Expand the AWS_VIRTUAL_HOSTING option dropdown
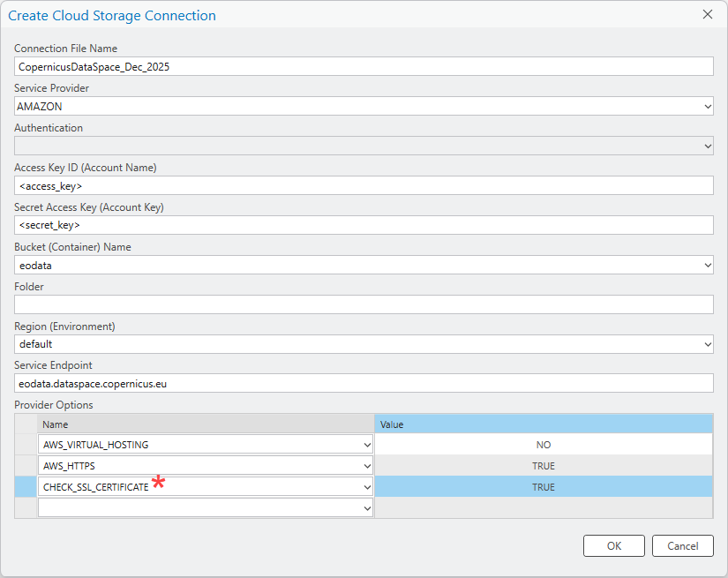 (x=364, y=444)
